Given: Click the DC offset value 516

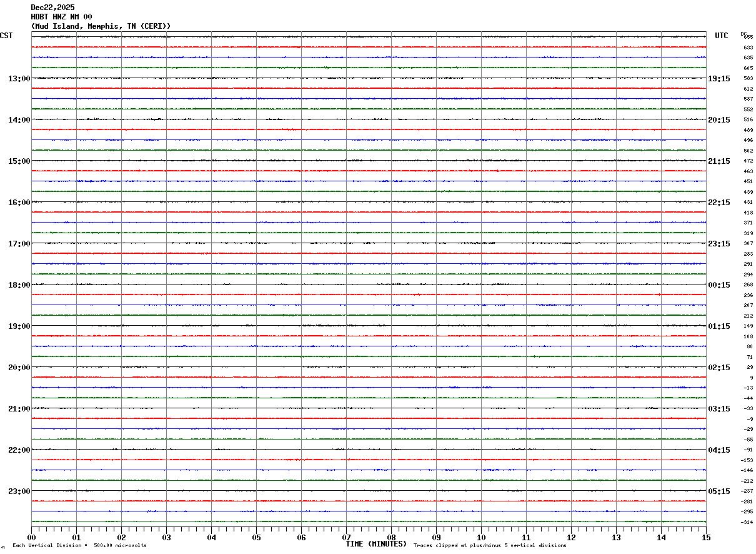Looking at the screenshot, I should point(749,120).
